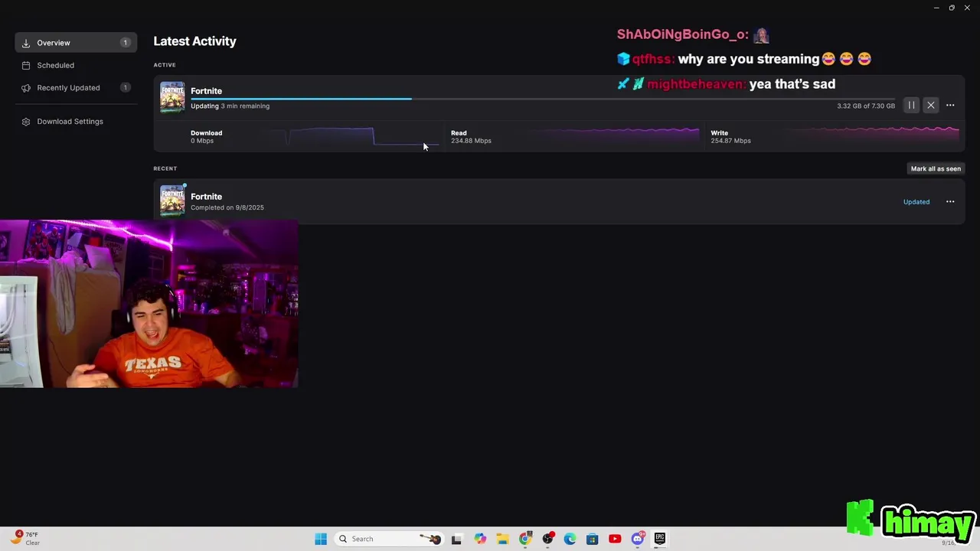980x551 pixels.
Task: Open File Explorer from the taskbar
Action: pos(502,539)
